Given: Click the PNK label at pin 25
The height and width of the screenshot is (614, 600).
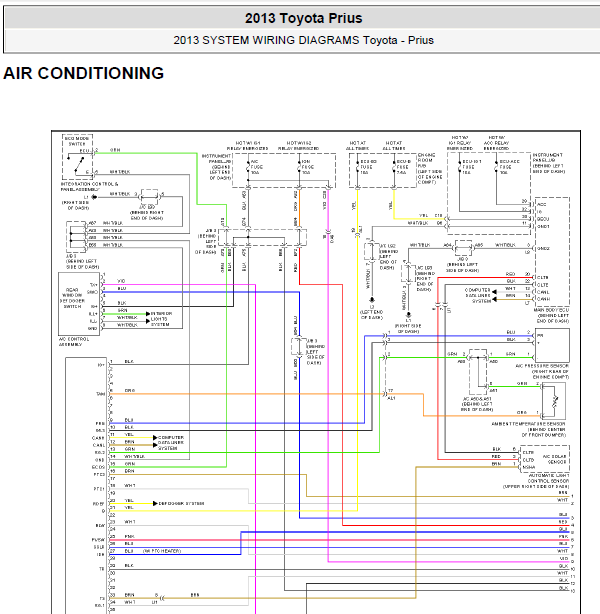Looking at the screenshot, I should (x=130, y=536).
